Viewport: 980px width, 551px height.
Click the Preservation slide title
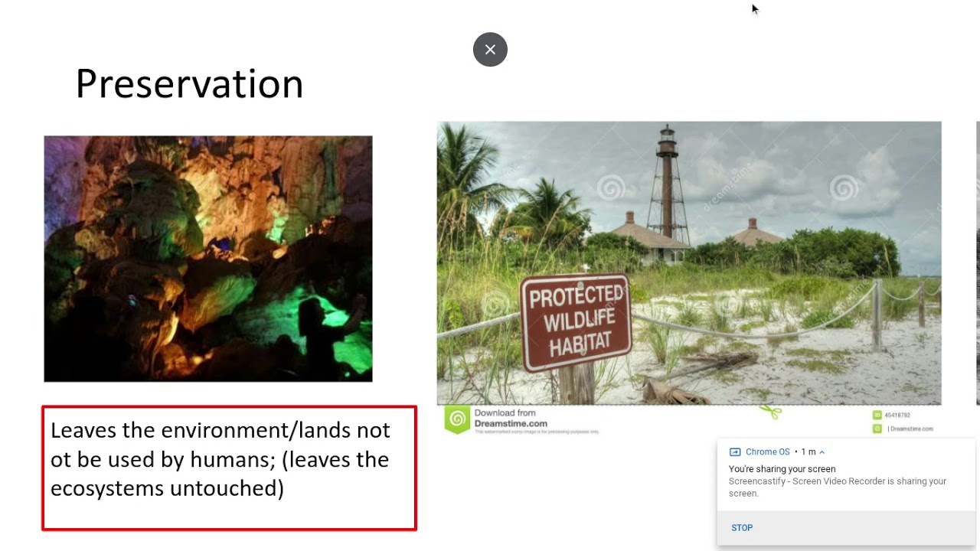coord(189,83)
